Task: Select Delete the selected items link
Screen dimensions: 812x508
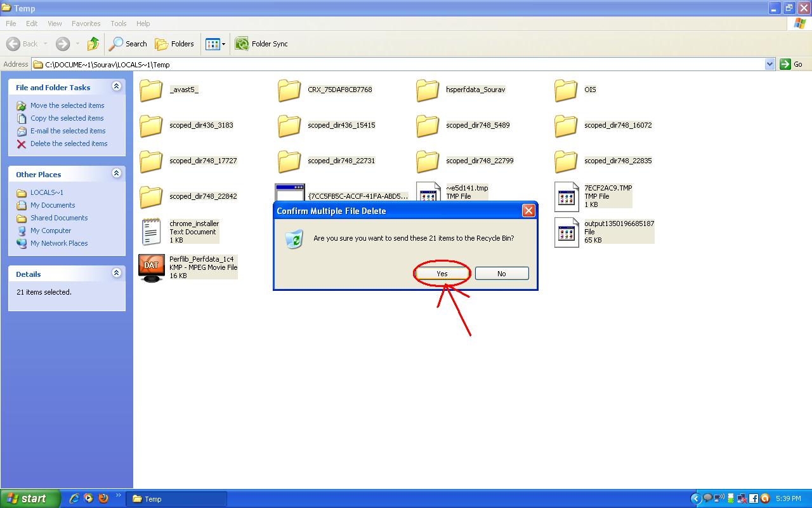Action: [x=69, y=144]
